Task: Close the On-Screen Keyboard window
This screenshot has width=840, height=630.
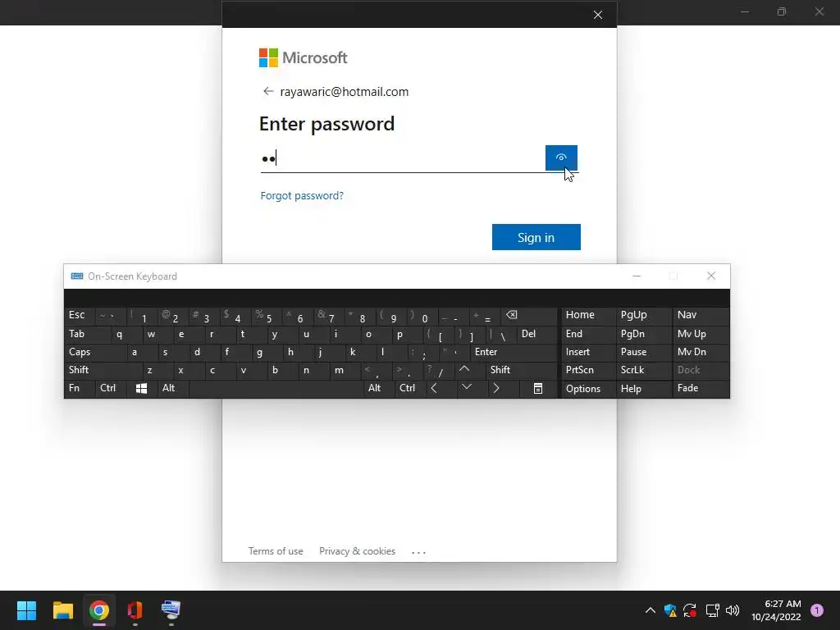Action: pos(711,276)
